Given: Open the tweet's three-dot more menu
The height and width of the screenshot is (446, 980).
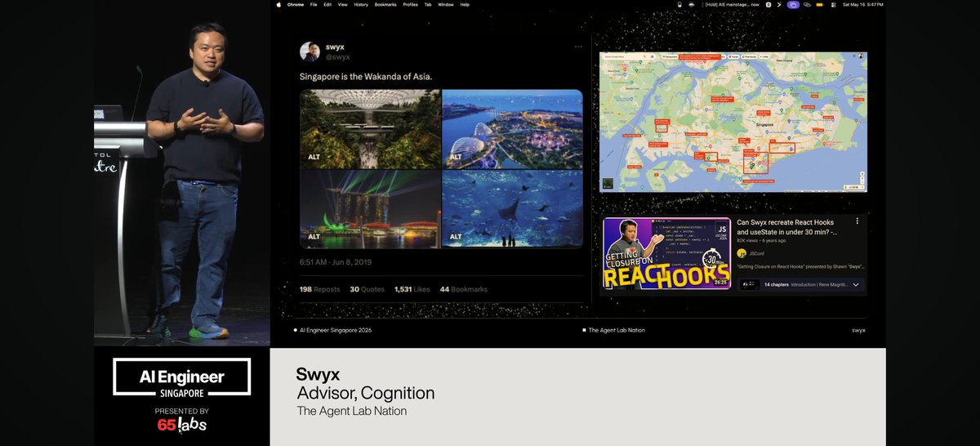Looking at the screenshot, I should click(x=577, y=47).
